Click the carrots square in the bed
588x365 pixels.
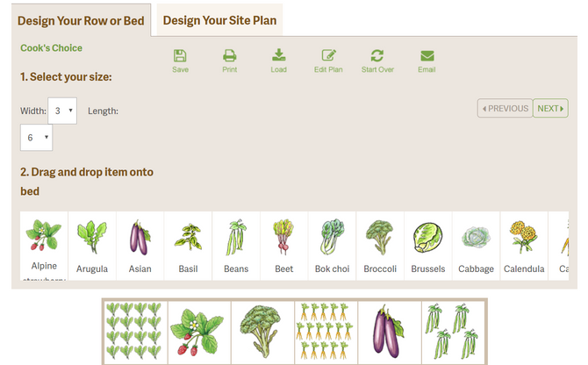pyautogui.click(x=326, y=332)
